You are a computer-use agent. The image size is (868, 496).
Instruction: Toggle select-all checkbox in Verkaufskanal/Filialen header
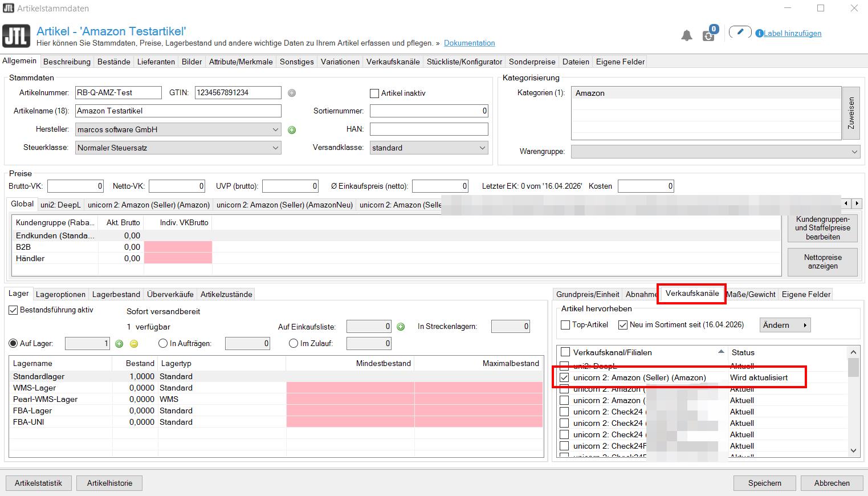tap(565, 352)
